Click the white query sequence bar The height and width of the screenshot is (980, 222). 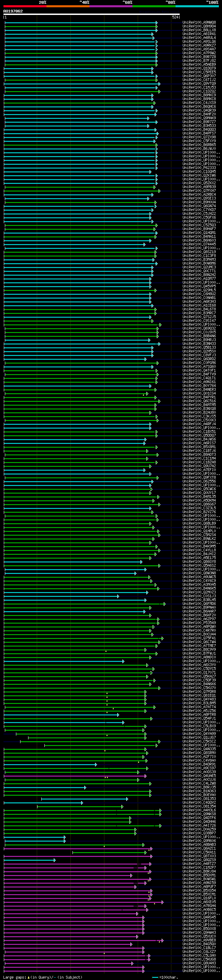pyautogui.click(x=92, y=14)
